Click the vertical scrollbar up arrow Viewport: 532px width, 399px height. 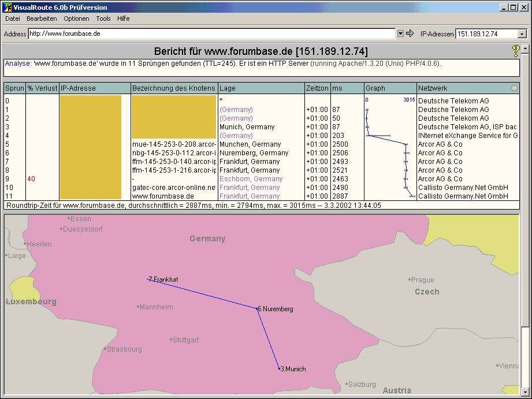click(525, 49)
